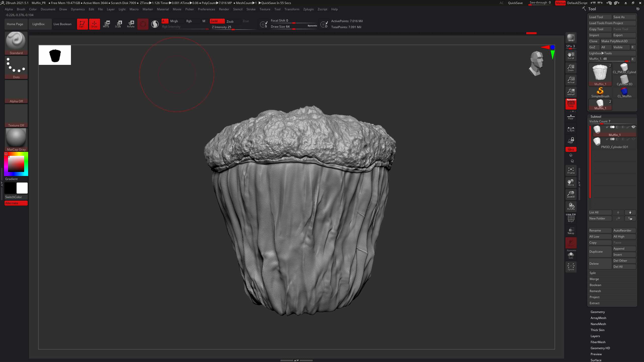Select the PM3D_Cylinder3D1 subtool row
Viewport: 644px width, 362px height.
tap(614, 143)
